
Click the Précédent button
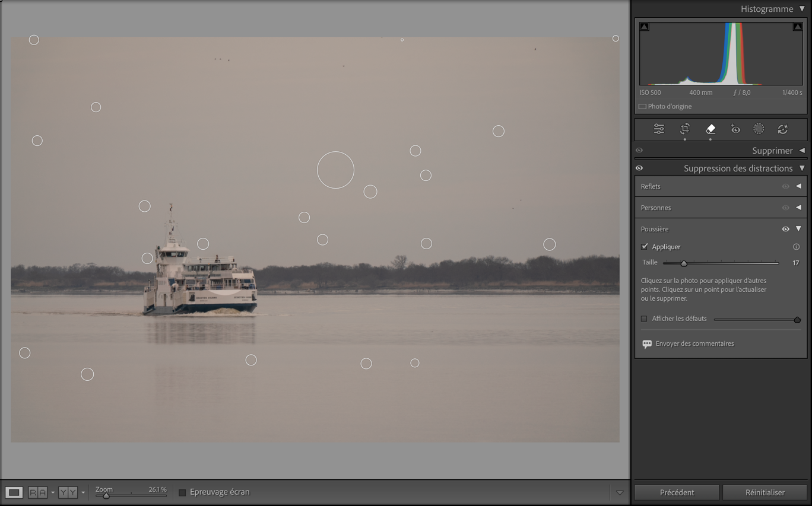tap(677, 492)
